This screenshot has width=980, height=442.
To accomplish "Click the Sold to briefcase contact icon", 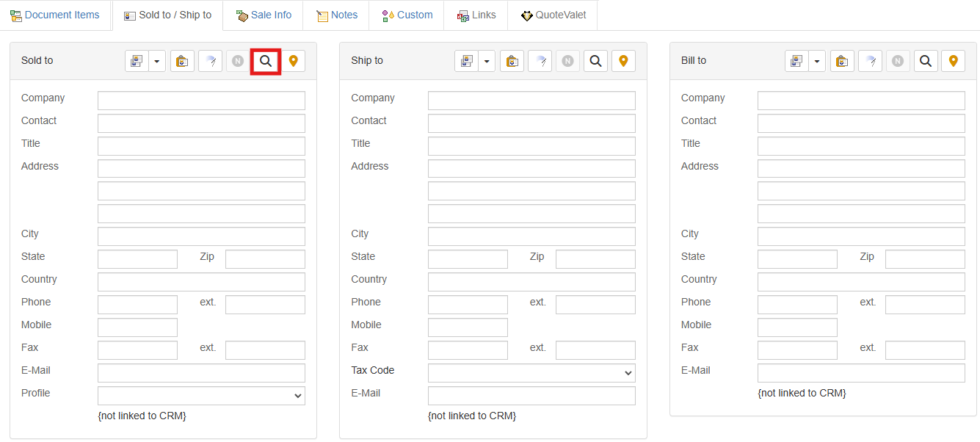I will [x=182, y=61].
